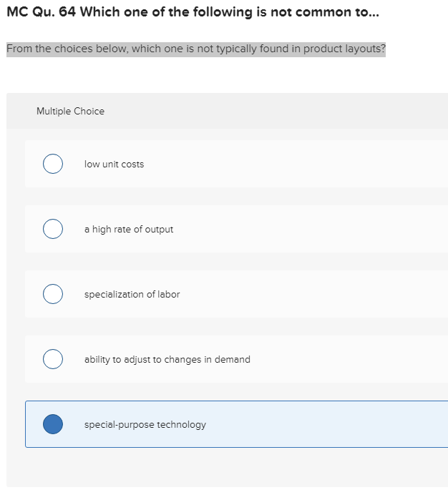Click the 'ability to adjust to changes in demand' text

[x=167, y=360]
